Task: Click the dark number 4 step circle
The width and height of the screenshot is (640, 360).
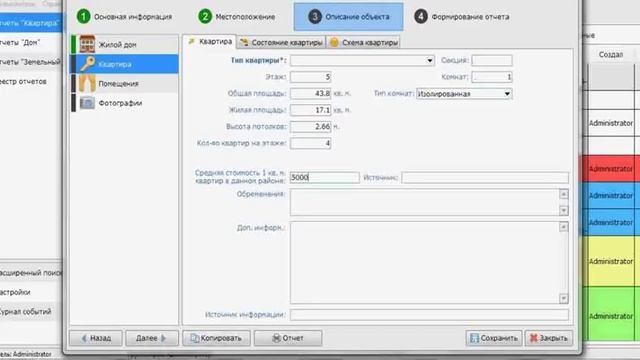Action: click(x=421, y=17)
